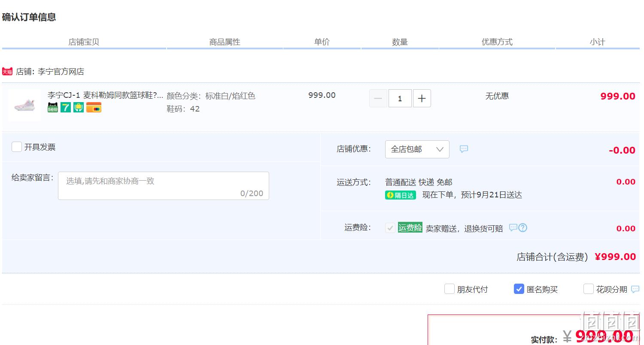Click the 卖家赠送, 退换货可赔 text
This screenshot has width=644, height=345.
pos(464,228)
